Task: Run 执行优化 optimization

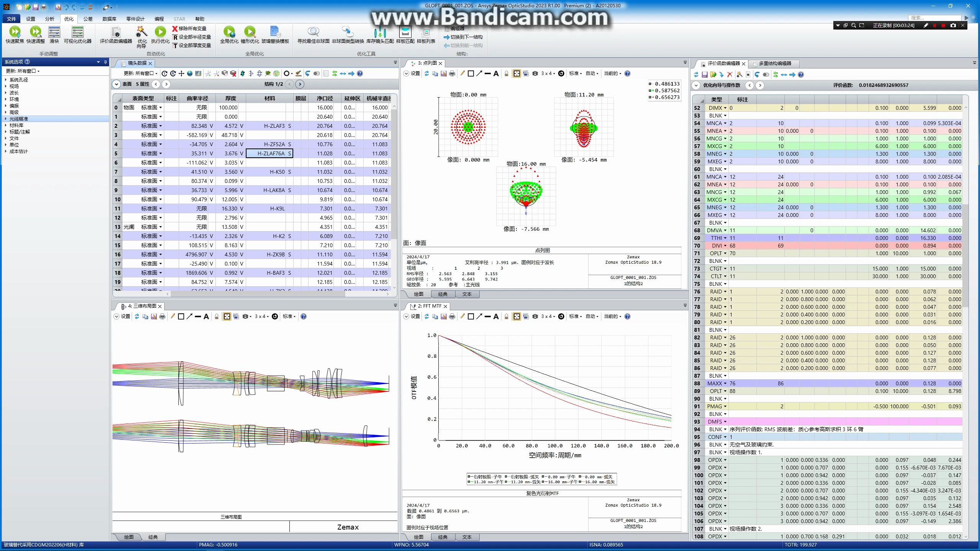Action: (160, 32)
